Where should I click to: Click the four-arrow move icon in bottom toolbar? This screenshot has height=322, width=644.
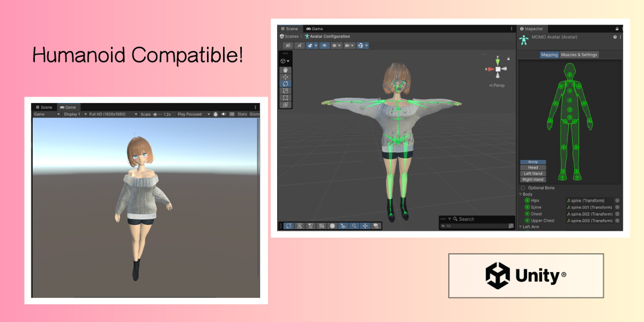365,226
